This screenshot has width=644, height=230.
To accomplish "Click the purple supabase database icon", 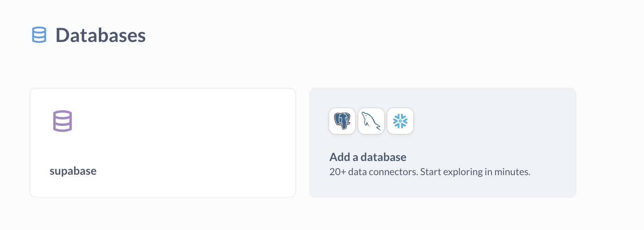I will click(63, 121).
